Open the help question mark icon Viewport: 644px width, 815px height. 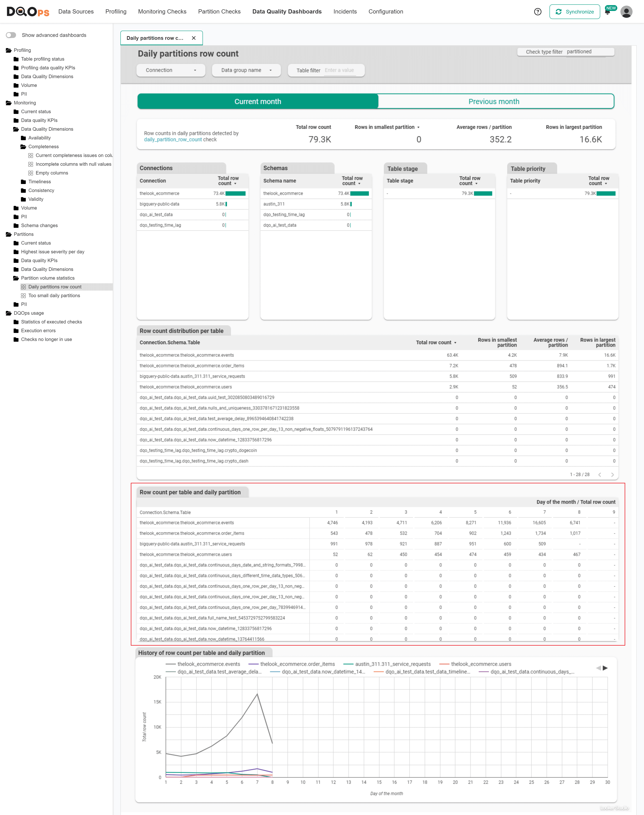tap(538, 12)
